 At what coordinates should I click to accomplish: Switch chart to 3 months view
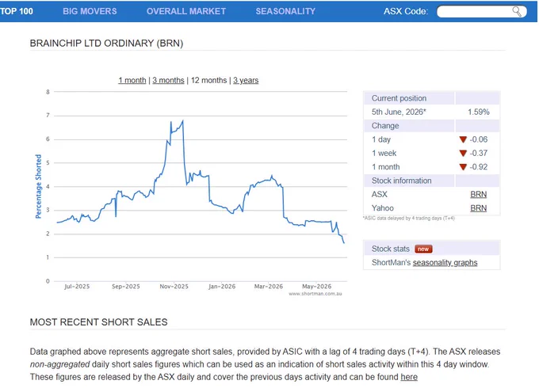[168, 81]
